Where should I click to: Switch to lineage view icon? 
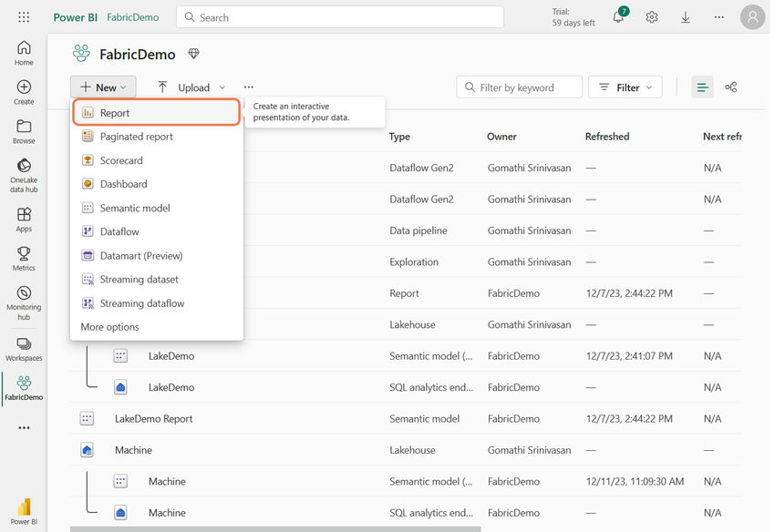pyautogui.click(x=730, y=87)
